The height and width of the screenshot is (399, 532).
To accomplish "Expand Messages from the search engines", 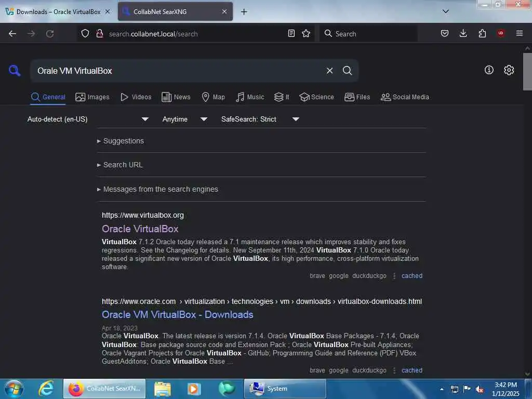I will click(157, 189).
